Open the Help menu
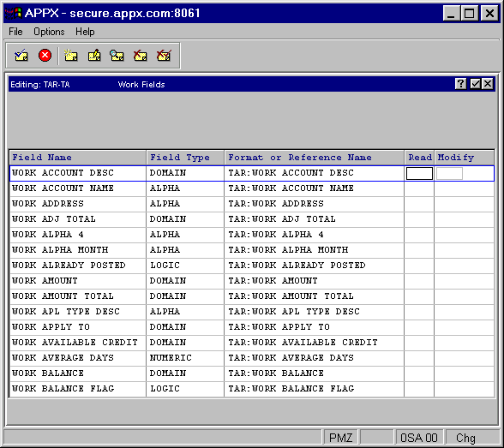Image resolution: width=504 pixels, height=448 pixels. tap(85, 32)
